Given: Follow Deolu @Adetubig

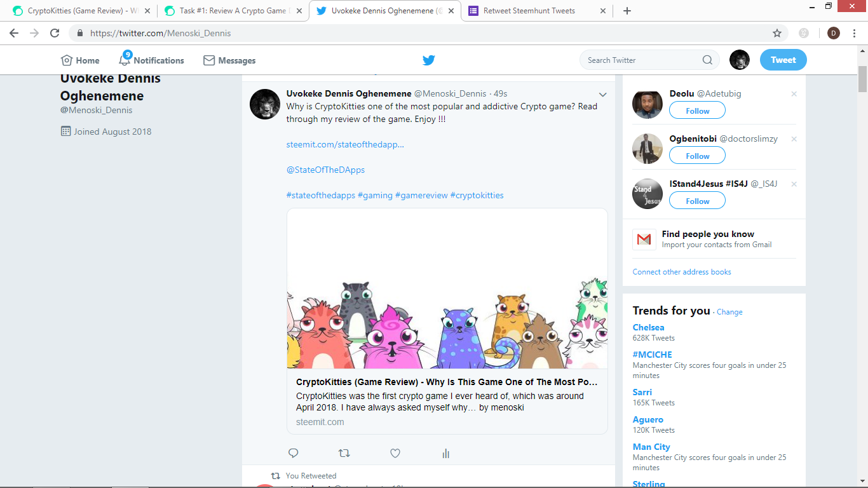Looking at the screenshot, I should (x=697, y=111).
